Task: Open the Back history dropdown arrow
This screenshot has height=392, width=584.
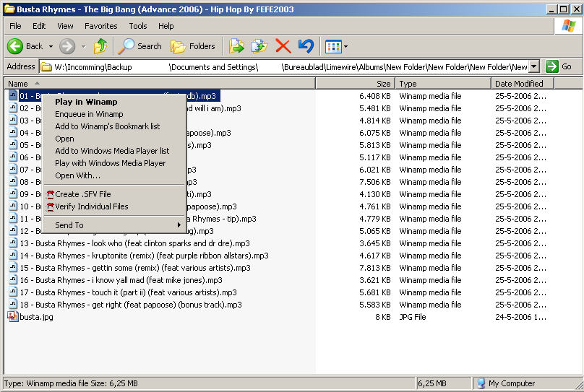Action: [51, 47]
